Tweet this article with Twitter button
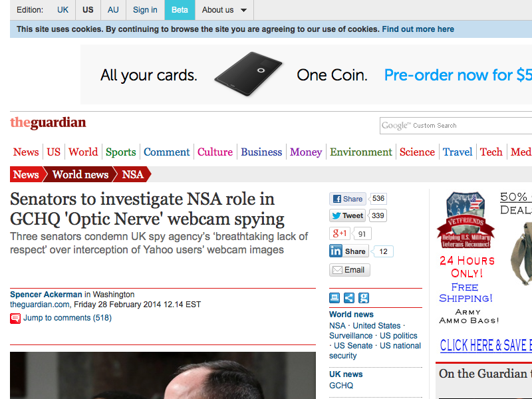 coord(347,216)
